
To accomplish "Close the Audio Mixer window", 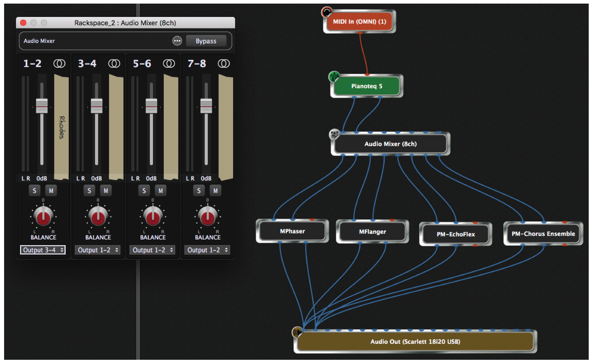I will pyautogui.click(x=23, y=23).
